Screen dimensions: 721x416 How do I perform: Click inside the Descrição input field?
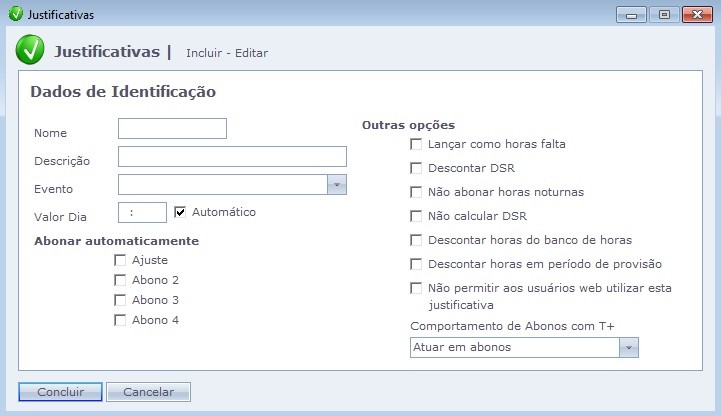232,156
